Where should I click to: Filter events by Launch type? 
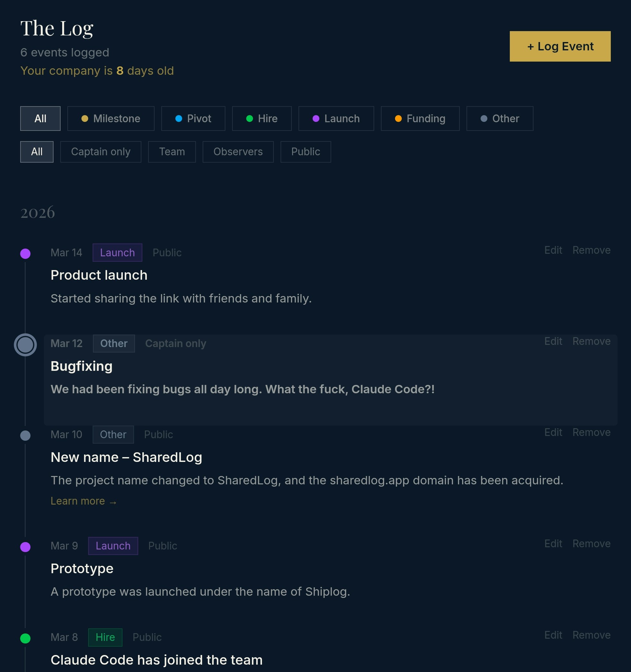336,118
